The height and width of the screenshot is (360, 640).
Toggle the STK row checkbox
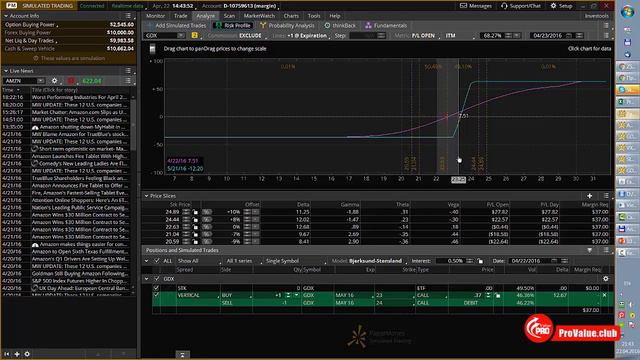pyautogui.click(x=156, y=288)
